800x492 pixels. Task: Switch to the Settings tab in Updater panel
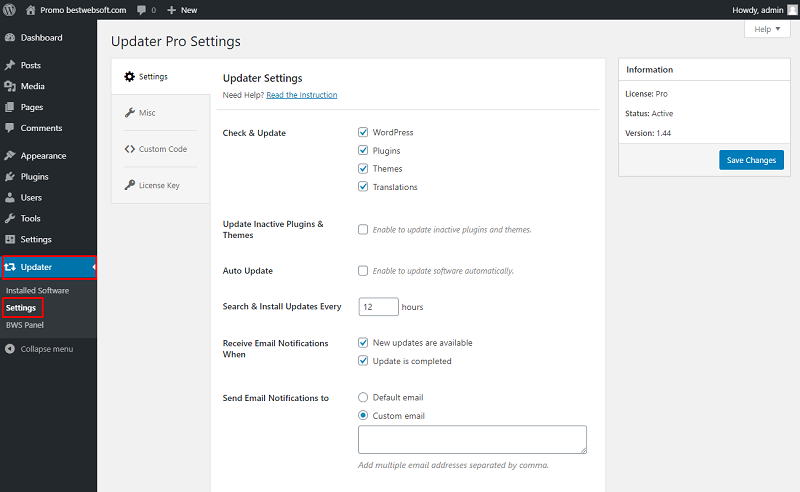[161, 77]
